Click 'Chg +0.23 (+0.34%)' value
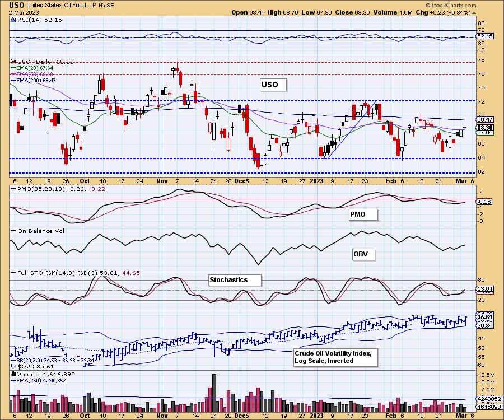The image size is (504, 420). point(443,12)
